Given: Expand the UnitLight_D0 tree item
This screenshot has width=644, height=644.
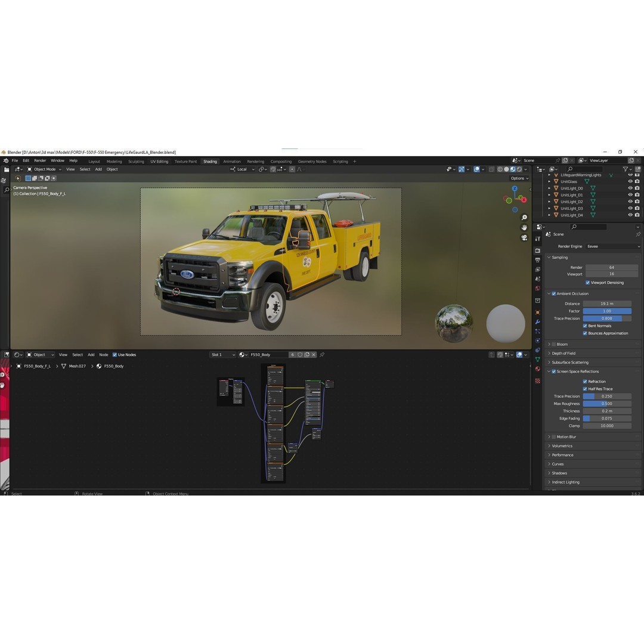Looking at the screenshot, I should click(x=549, y=188).
